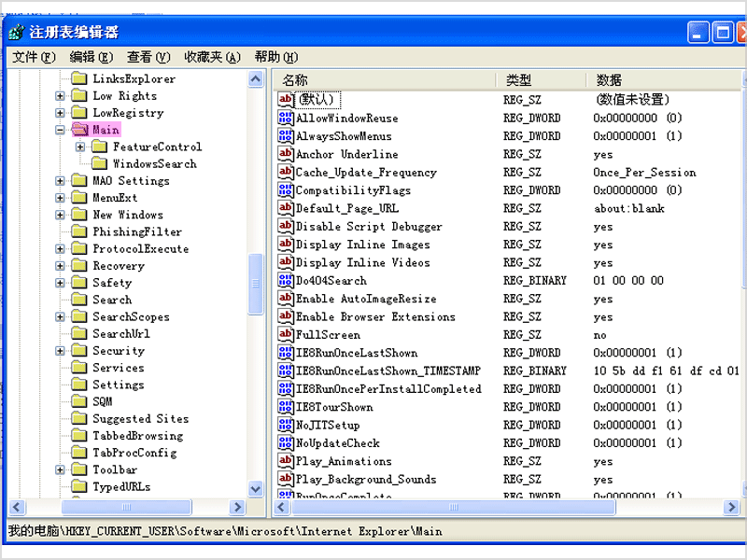747x560 pixels.
Task: Select the Enable Browser Extensions value
Action: (375, 316)
